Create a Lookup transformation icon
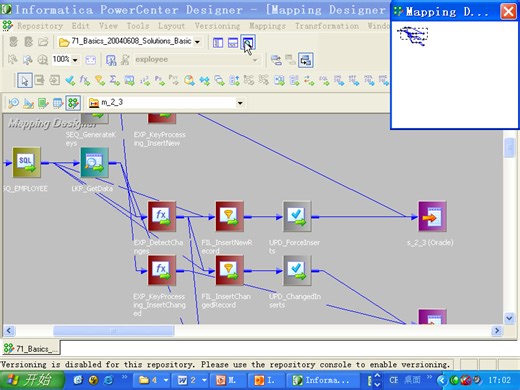 click(129, 80)
